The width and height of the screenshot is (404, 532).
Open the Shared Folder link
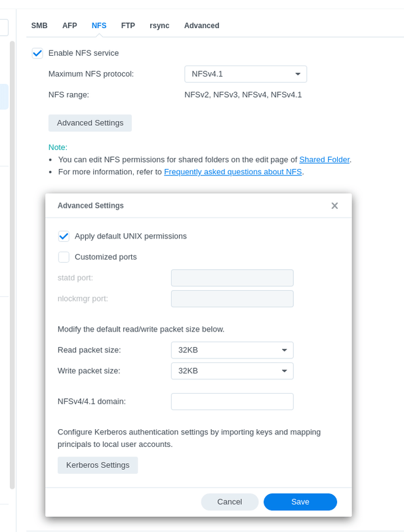(x=325, y=159)
